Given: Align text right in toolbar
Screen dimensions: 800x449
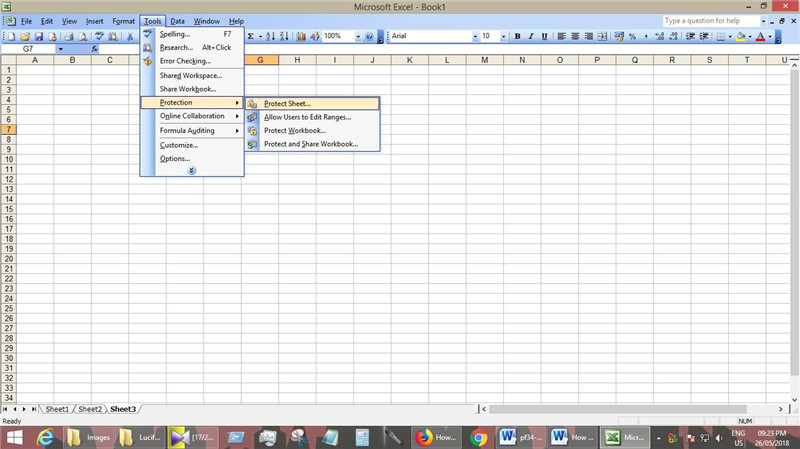Looking at the screenshot, I should 589,36.
